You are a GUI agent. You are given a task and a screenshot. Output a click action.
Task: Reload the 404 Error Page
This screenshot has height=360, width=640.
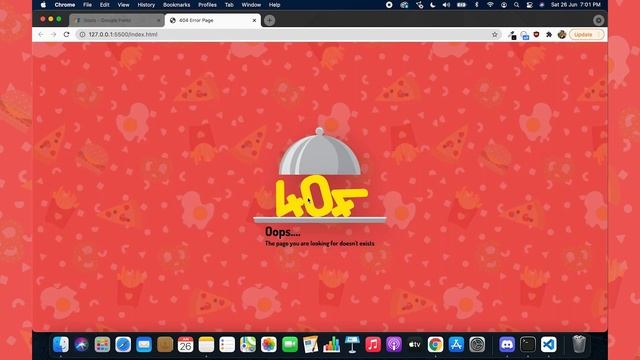point(67,35)
